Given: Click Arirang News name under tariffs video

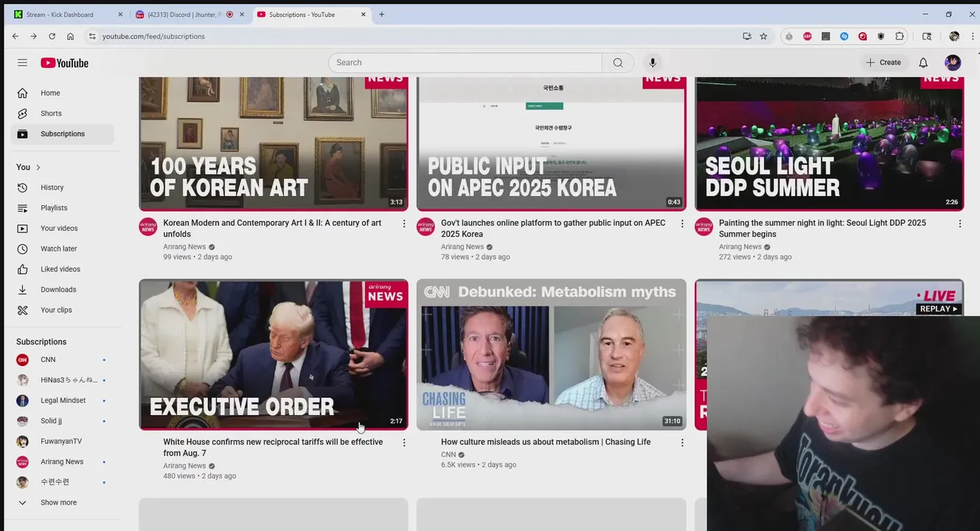Looking at the screenshot, I should tap(184, 466).
